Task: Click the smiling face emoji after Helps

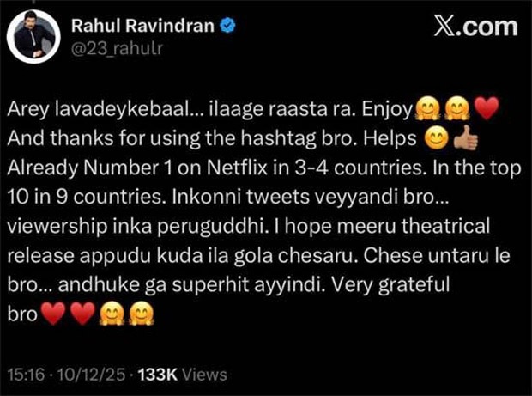Action: (x=437, y=138)
